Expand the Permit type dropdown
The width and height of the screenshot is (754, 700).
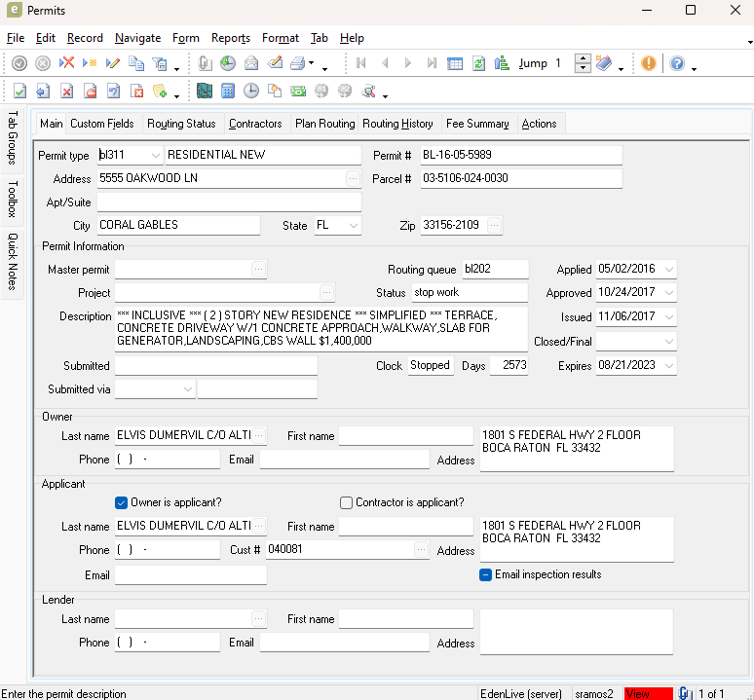coord(156,155)
